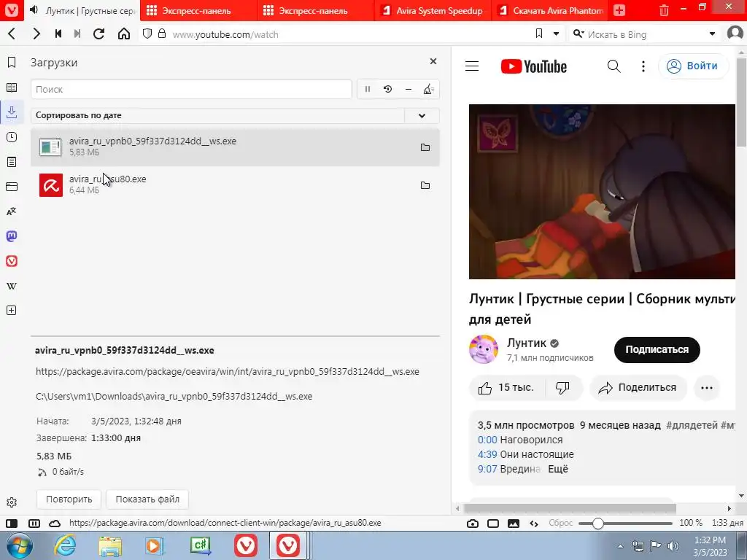This screenshot has height=560, width=747.
Task: Remove the selected download with the minus icon
Action: (x=409, y=89)
